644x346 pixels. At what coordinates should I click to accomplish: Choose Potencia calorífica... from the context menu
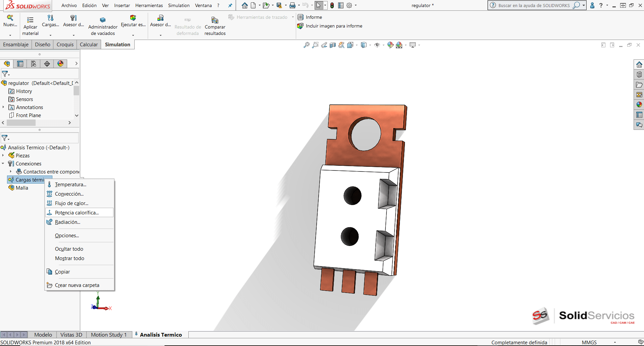[80, 213]
